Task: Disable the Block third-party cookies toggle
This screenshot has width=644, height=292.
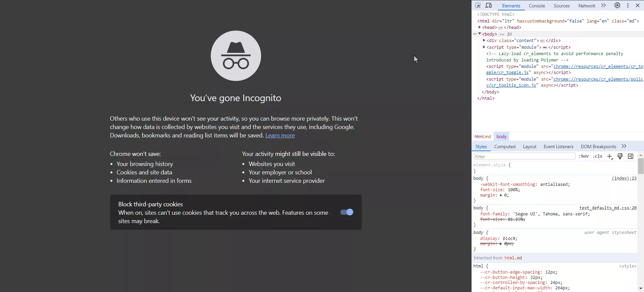Action: [347, 212]
